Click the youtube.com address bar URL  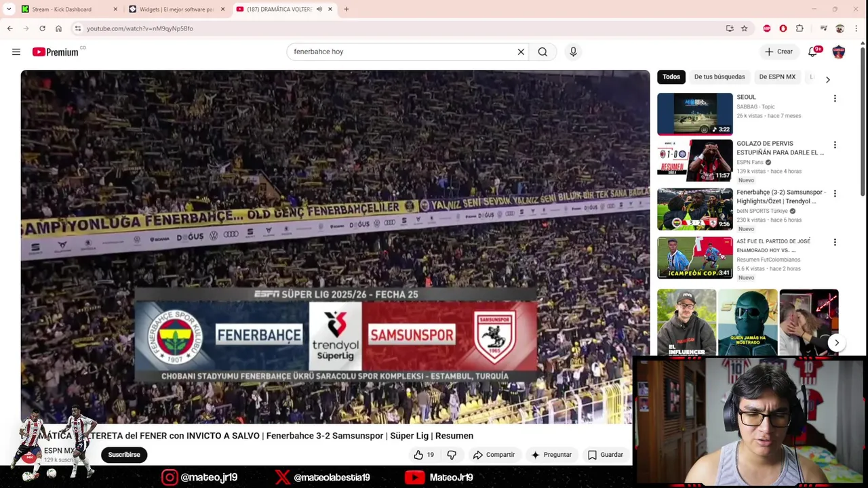click(140, 28)
